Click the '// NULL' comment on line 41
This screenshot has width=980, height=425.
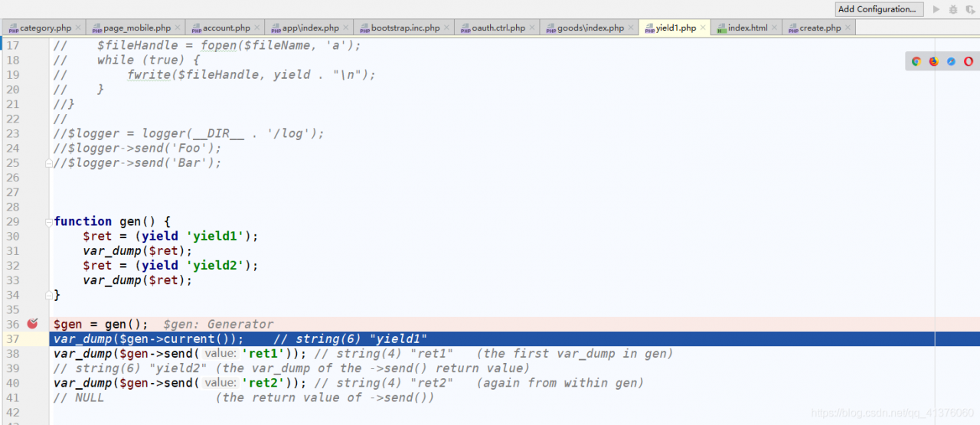78,397
